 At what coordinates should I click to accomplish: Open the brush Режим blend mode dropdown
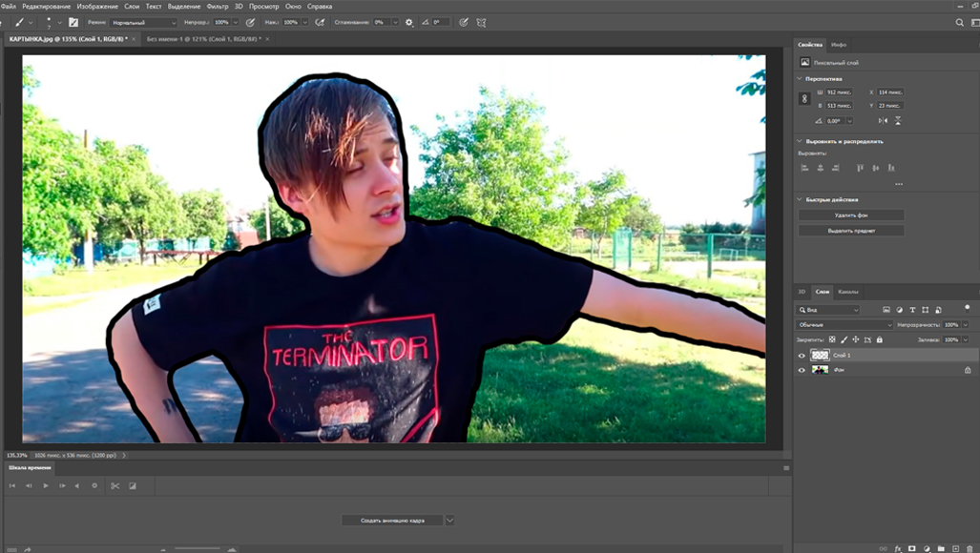[143, 21]
